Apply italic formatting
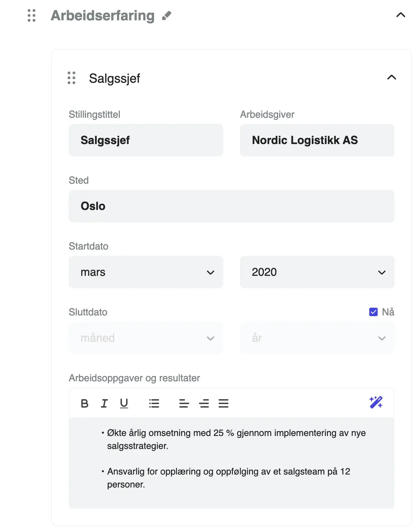 (104, 403)
